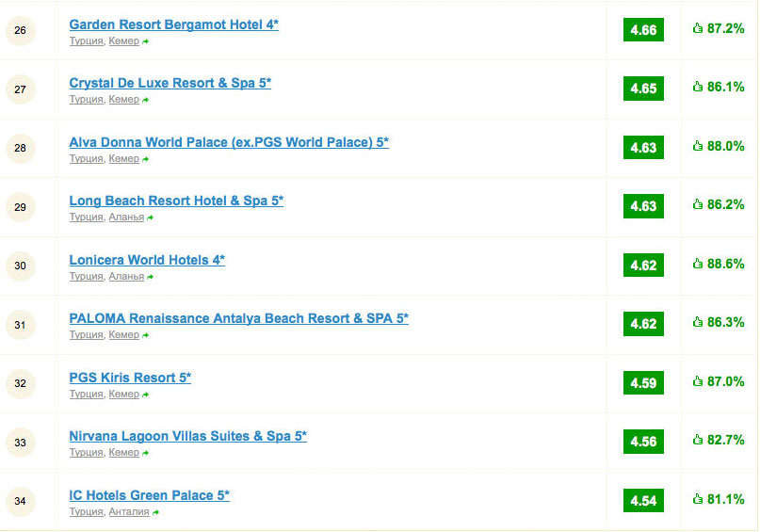Click Кемер link under Garden Resort Bergamot
The image size is (760, 532).
123,41
